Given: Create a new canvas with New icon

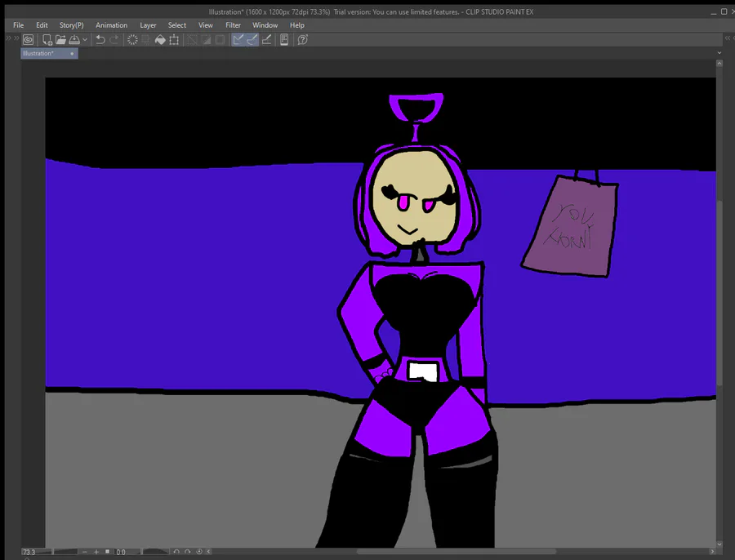Looking at the screenshot, I should (x=47, y=40).
